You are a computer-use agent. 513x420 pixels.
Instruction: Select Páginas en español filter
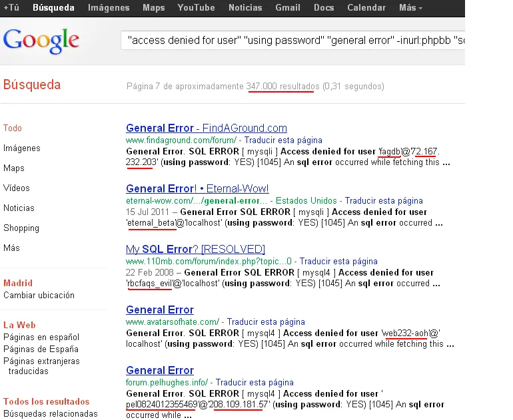point(41,337)
